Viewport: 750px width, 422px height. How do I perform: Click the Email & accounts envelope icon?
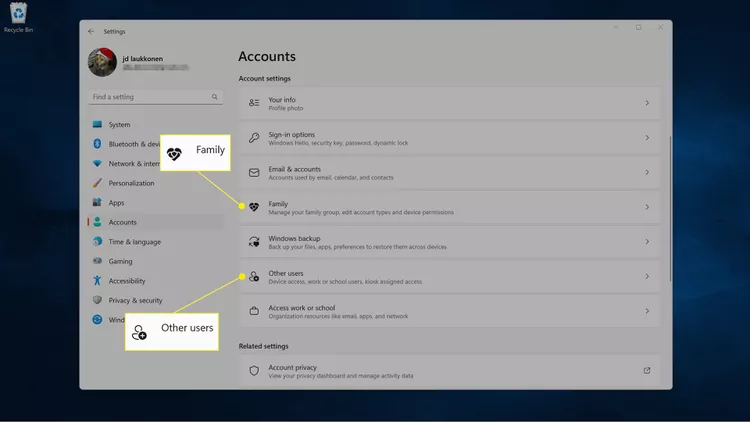(254, 172)
